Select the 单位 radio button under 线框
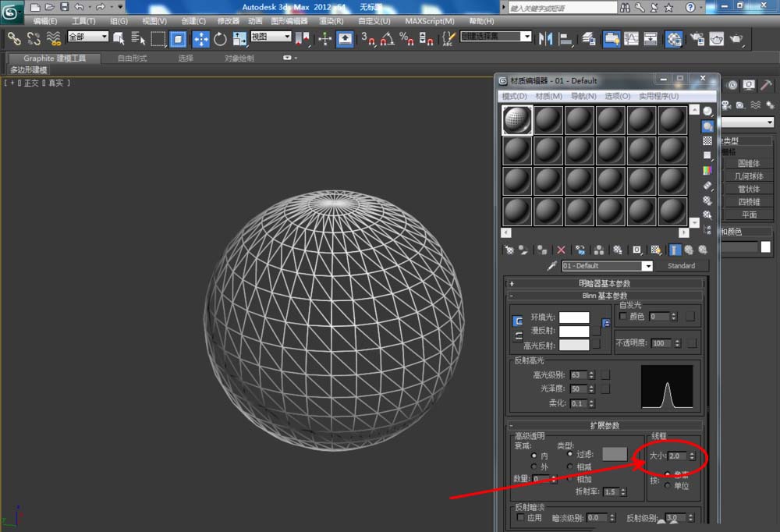 point(668,486)
